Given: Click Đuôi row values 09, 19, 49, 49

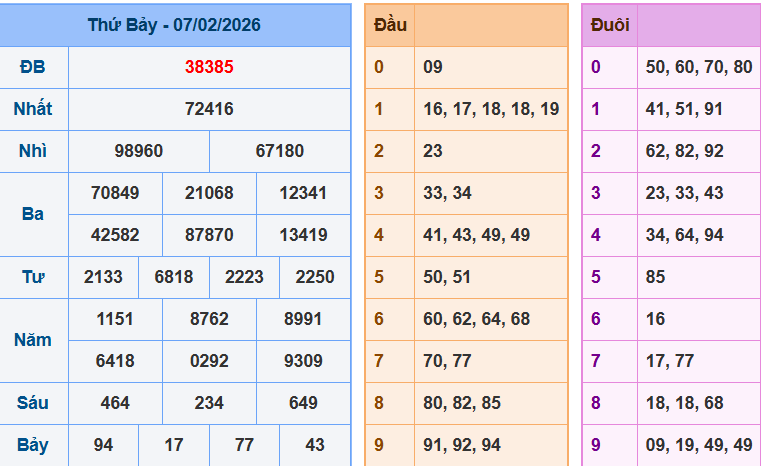Looking at the screenshot, I should [x=699, y=445].
